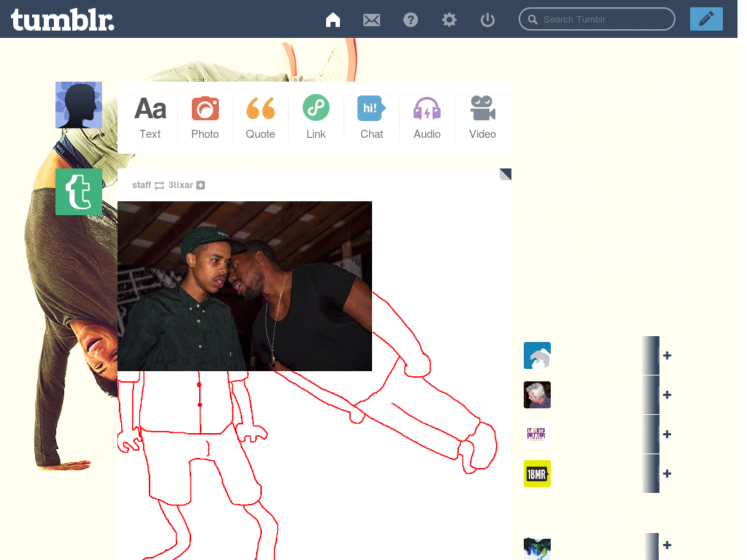Open account settings gear icon
This screenshot has width=747, height=560.
pos(449,20)
